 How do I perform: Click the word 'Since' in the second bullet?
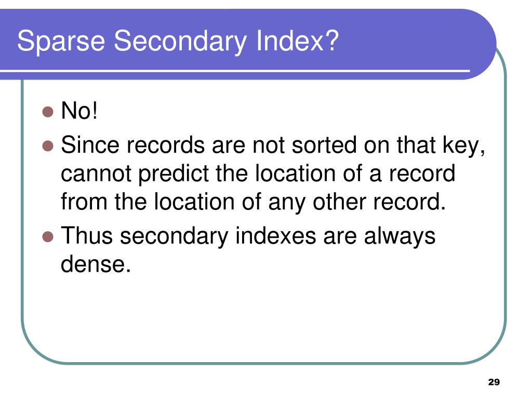(90, 145)
